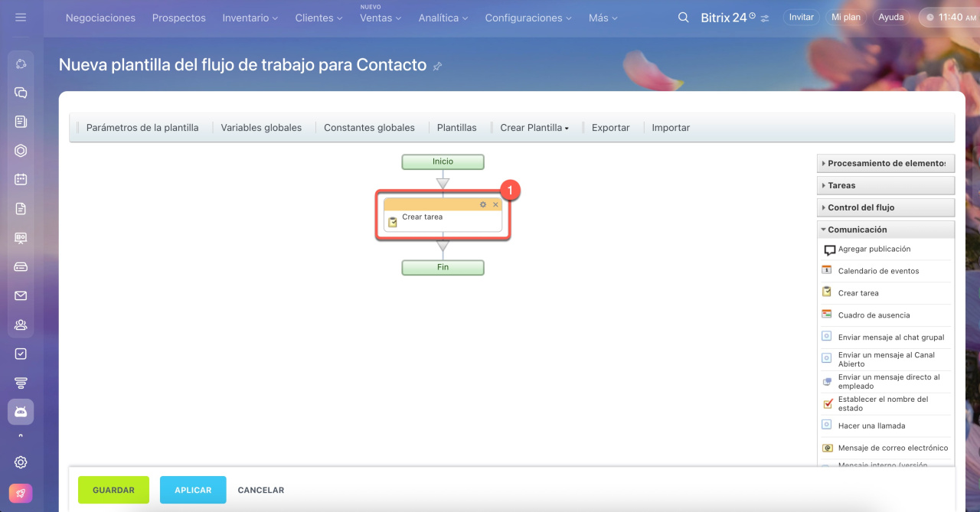This screenshot has height=512, width=980.
Task: Click the Invitar button
Action: click(801, 17)
